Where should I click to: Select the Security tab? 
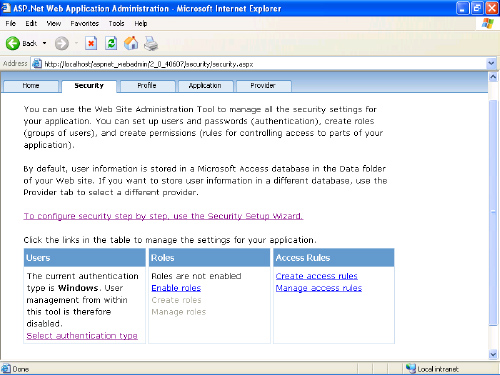(x=89, y=86)
